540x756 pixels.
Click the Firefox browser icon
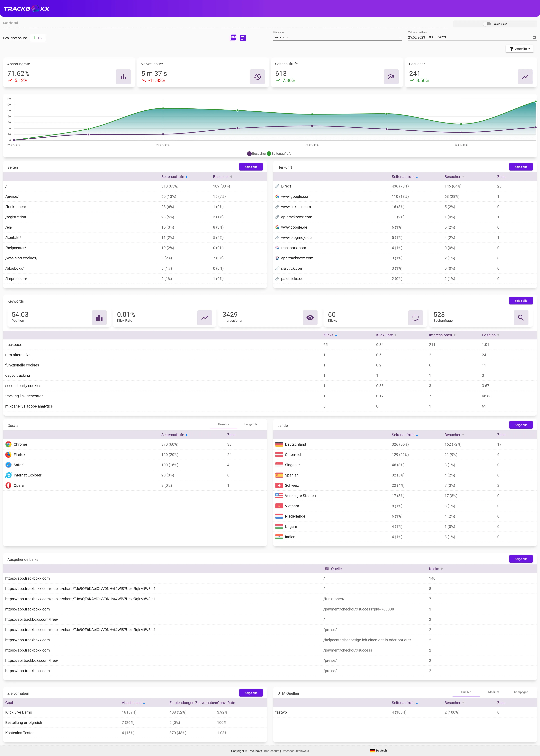click(x=8, y=455)
